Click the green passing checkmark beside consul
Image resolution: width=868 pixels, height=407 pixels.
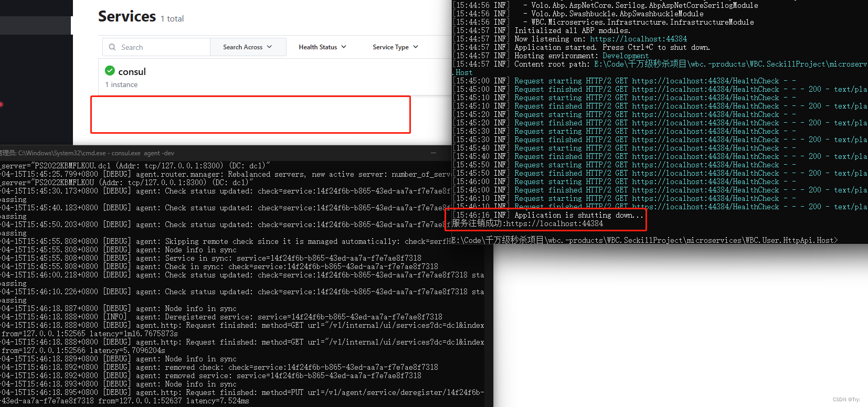pos(110,71)
